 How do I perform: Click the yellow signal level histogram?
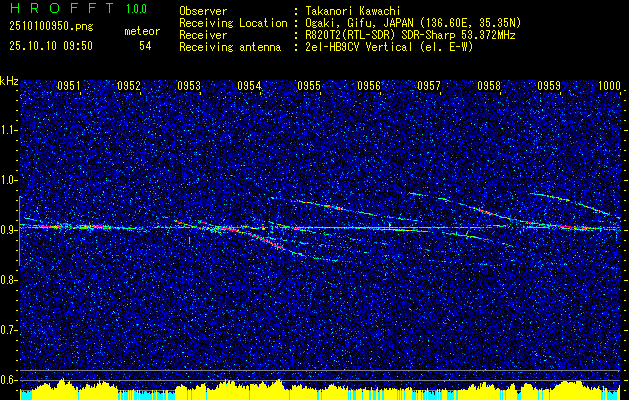coord(320,389)
